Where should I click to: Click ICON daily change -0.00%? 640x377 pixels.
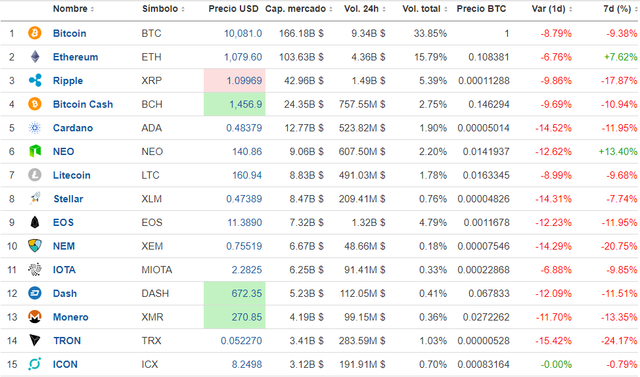click(x=556, y=364)
